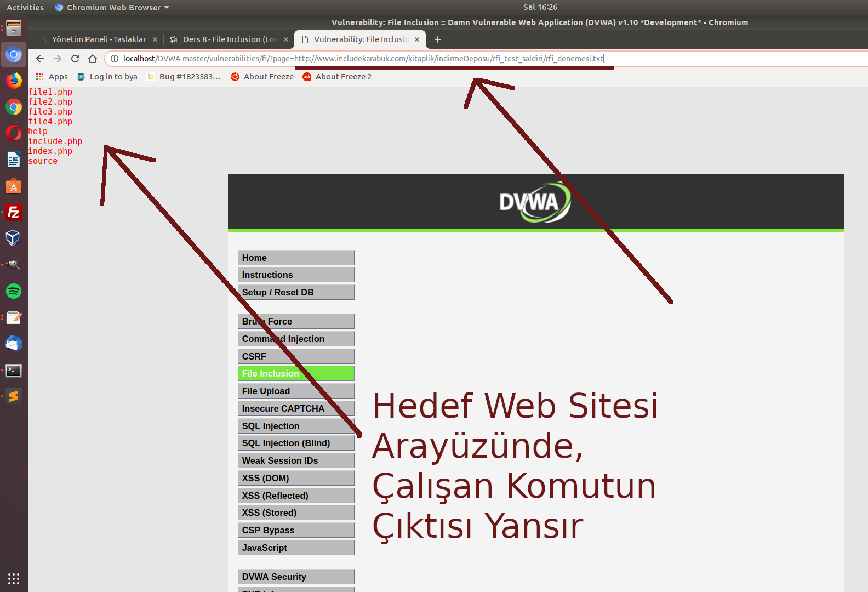This screenshot has height=592, width=868.
Task: Click the file1.php output line
Action: (50, 92)
